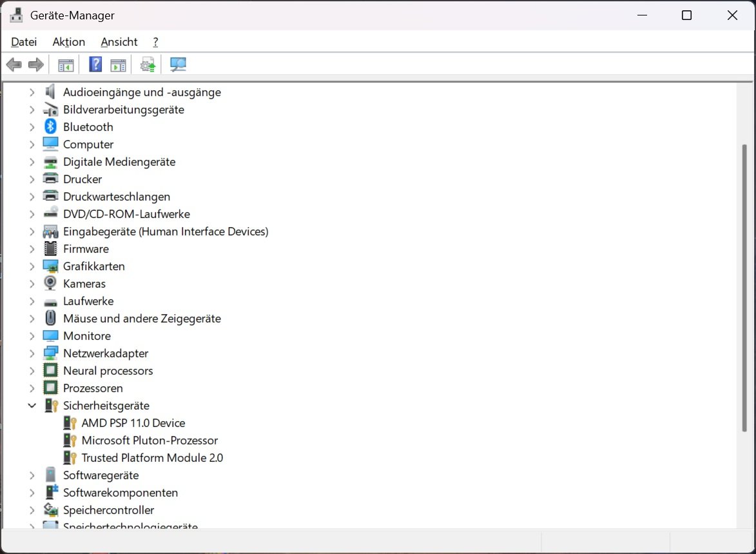This screenshot has width=756, height=554.
Task: Expand the Netzwerkadapter node
Action: 32,353
